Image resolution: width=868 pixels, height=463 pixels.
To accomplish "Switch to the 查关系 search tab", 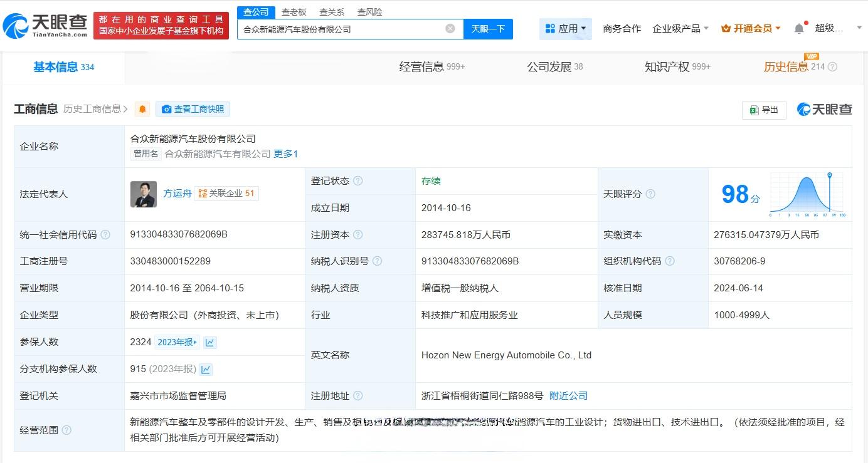I will click(x=332, y=12).
